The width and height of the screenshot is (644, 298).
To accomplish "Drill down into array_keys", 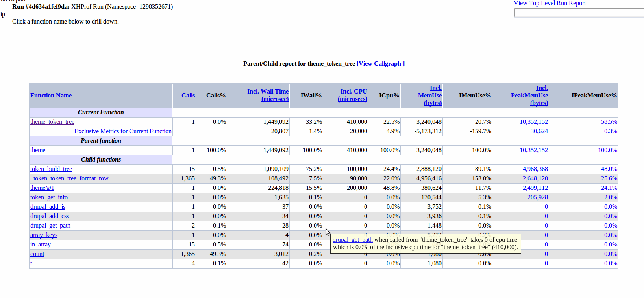I will [x=44, y=235].
